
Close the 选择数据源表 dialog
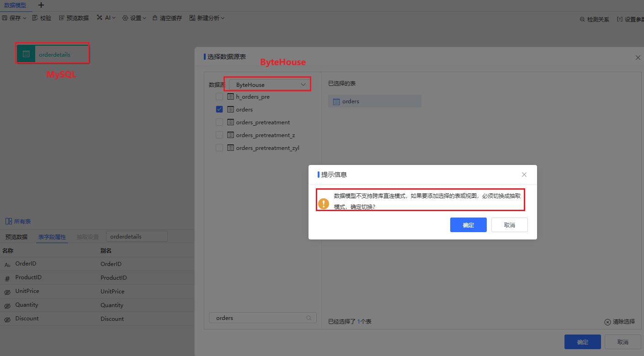click(x=638, y=58)
